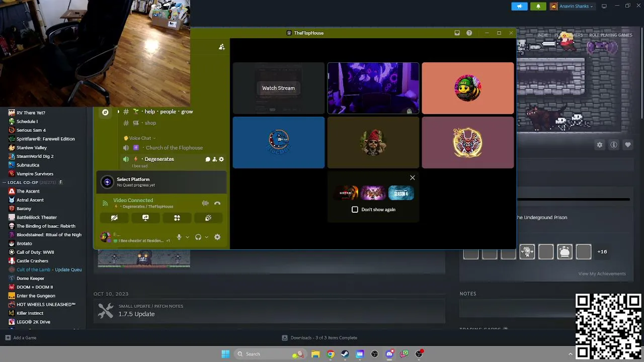This screenshot has height=362, width=644.
Task: Open help people grow channel
Action: tap(169, 112)
